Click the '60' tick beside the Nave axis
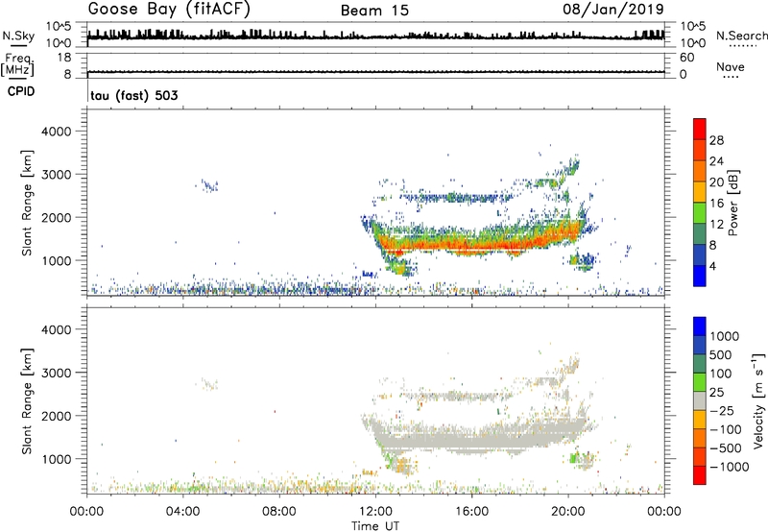 pyautogui.click(x=686, y=58)
